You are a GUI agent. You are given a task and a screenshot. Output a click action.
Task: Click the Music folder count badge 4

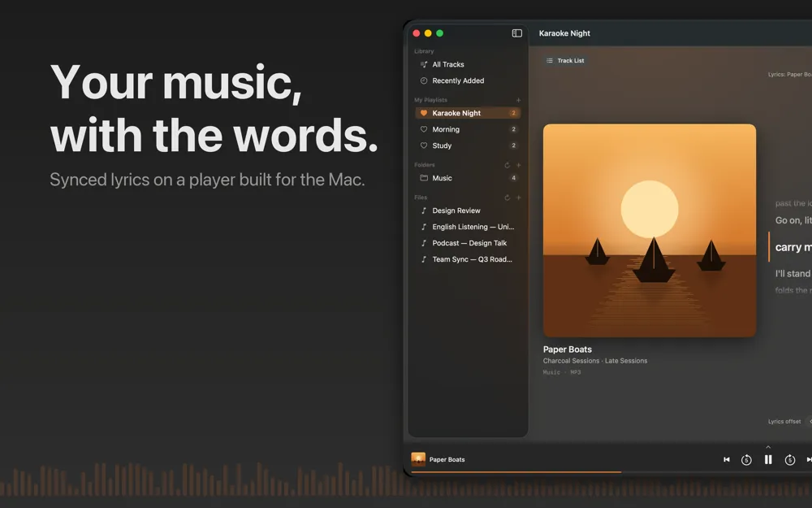click(x=513, y=178)
